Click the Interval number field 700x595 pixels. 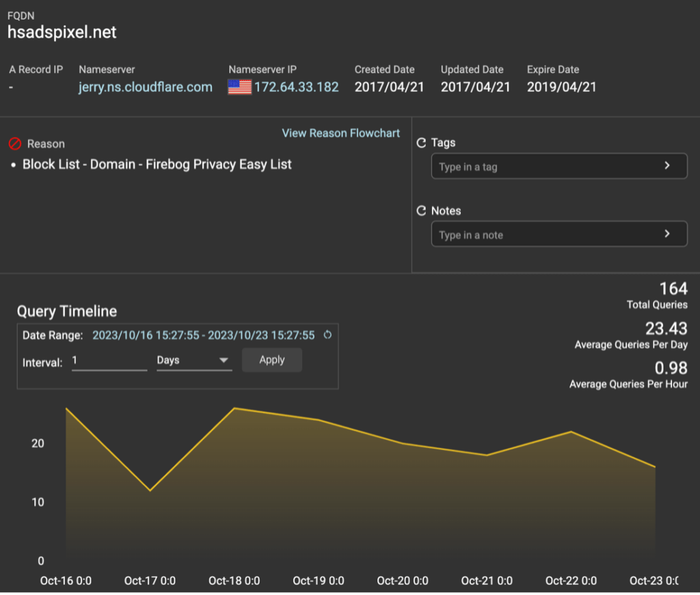[x=109, y=361]
